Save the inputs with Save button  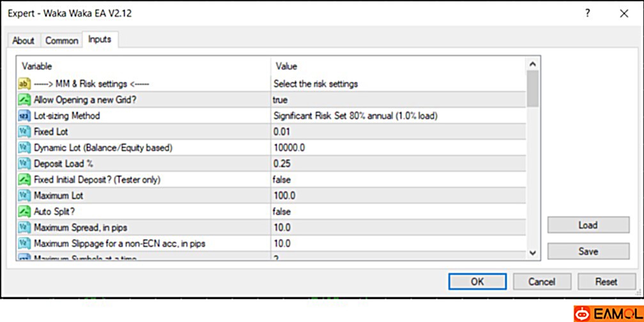tap(588, 251)
